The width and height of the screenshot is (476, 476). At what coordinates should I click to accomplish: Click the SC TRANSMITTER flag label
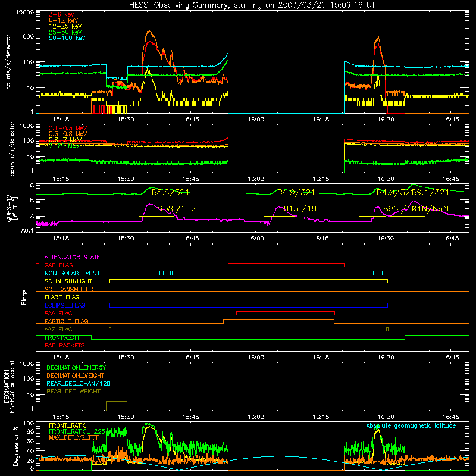pyautogui.click(x=69, y=289)
